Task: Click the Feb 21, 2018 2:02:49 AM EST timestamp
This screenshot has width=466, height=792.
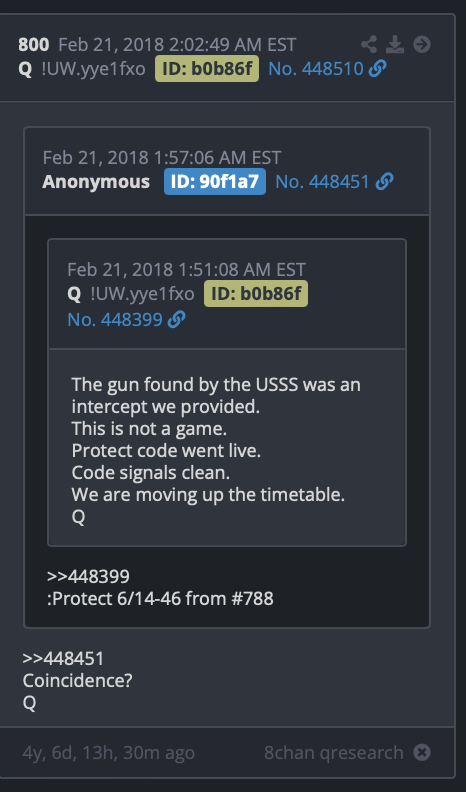Action: click(177, 45)
